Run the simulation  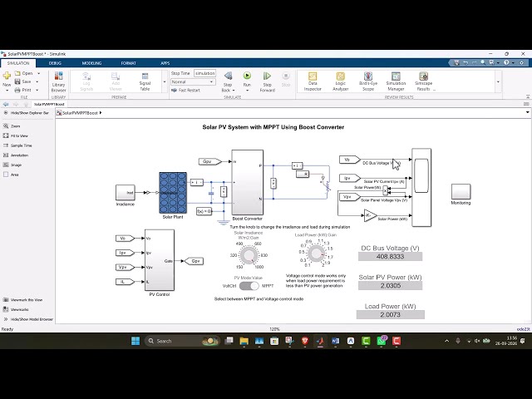pyautogui.click(x=247, y=76)
